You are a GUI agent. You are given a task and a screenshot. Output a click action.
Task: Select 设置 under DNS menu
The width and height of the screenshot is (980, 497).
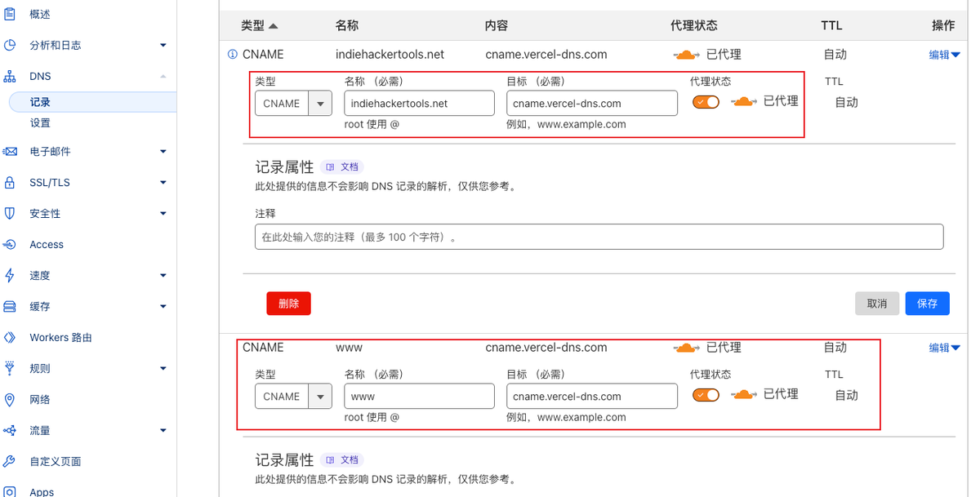point(40,123)
